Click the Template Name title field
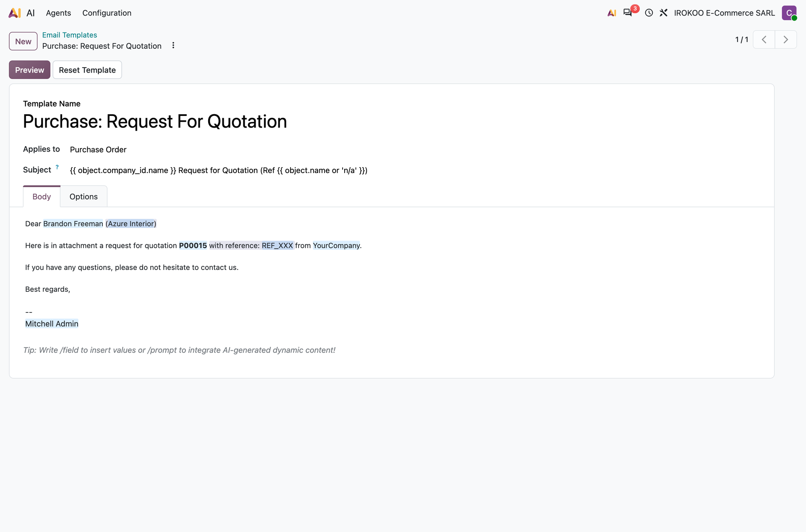Image resolution: width=806 pixels, height=532 pixels. tap(155, 121)
